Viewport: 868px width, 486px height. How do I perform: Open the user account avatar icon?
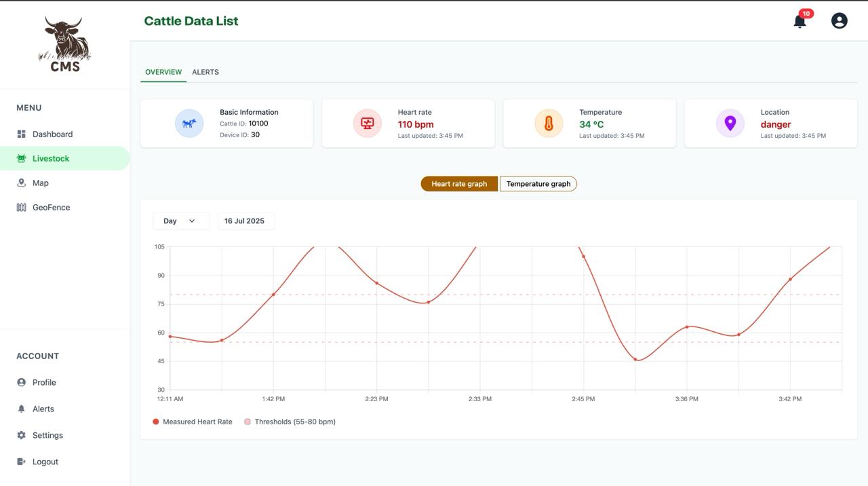click(840, 21)
